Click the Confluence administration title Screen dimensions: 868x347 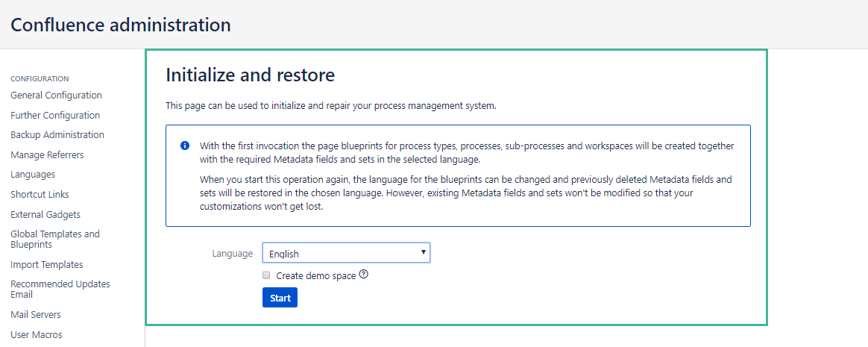121,25
